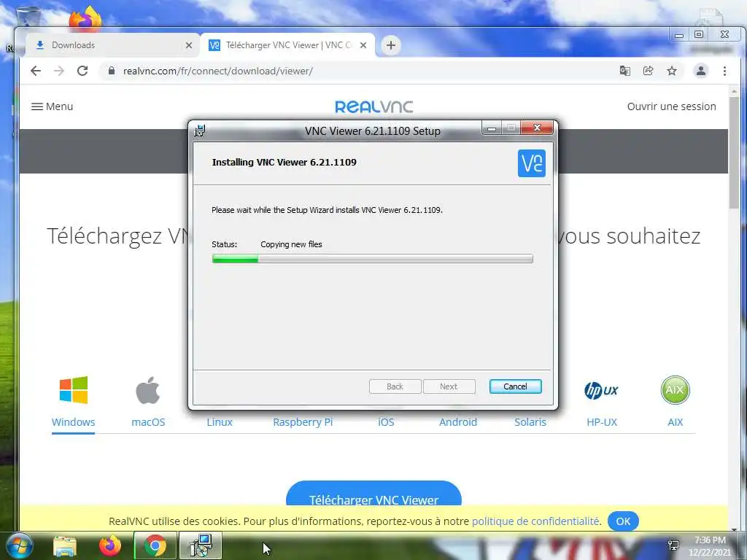The width and height of the screenshot is (747, 560).
Task: Click the share page icon
Action: 648,71
